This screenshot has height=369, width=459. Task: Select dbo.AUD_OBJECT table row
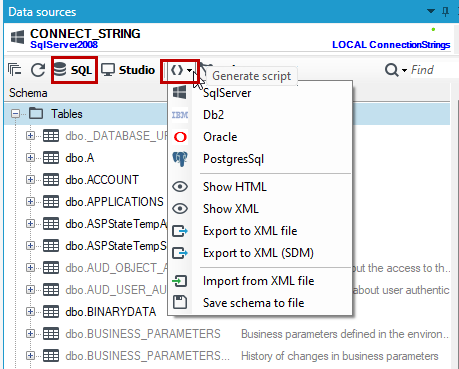(116, 268)
